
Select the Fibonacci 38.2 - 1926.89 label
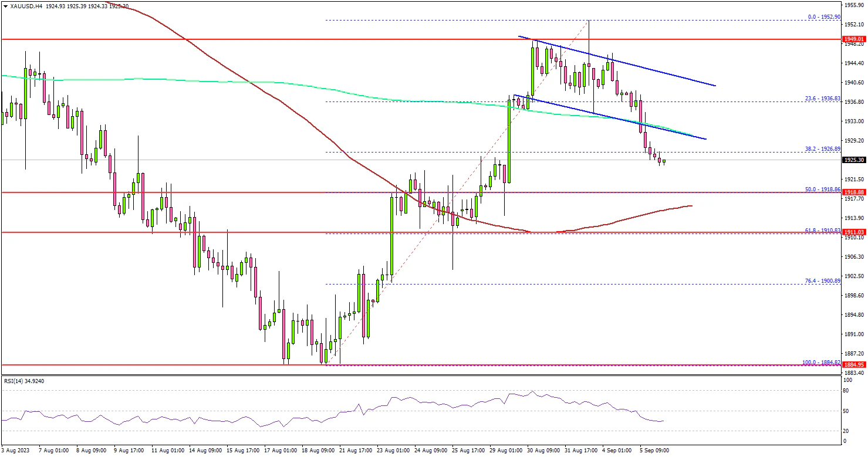coord(823,149)
